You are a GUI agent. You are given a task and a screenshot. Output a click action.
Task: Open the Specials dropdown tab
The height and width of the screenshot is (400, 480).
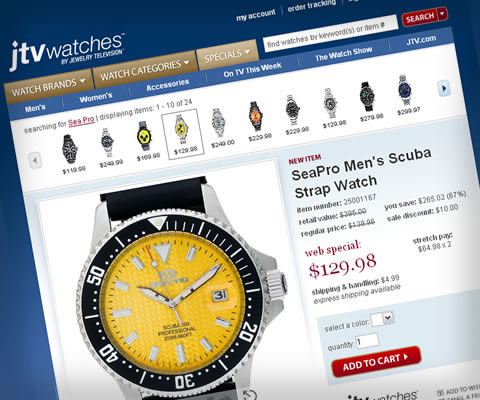(227, 55)
